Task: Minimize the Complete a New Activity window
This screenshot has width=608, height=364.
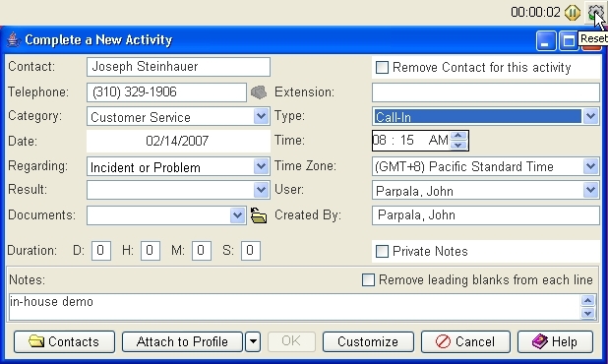Action: [546, 40]
